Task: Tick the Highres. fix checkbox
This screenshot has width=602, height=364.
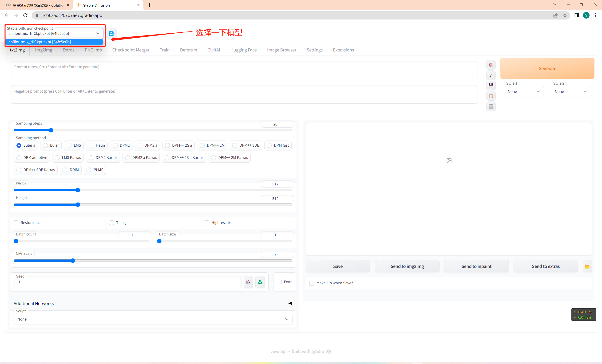Action: pos(207,223)
